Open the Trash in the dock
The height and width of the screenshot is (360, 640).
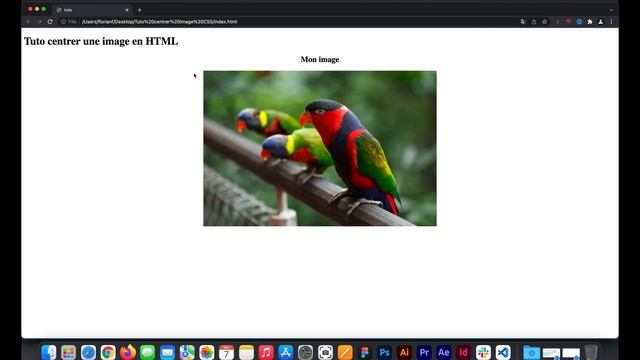[591, 352]
